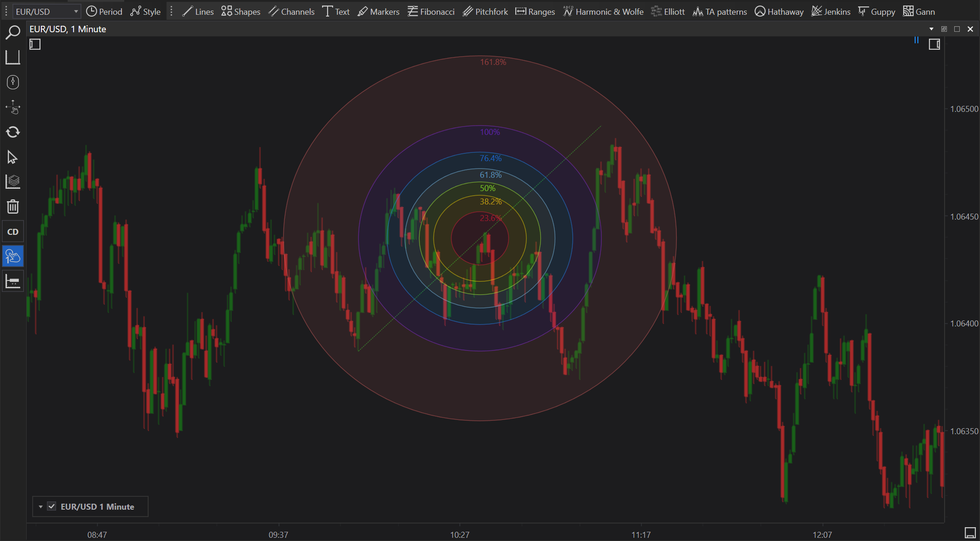Toggle the one-click drawing mode button
Viewport: 980px width, 541px height.
click(13, 256)
